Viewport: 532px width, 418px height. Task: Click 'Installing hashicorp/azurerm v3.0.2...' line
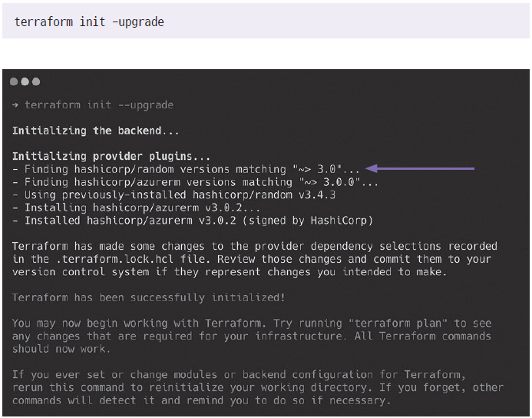click(x=137, y=207)
